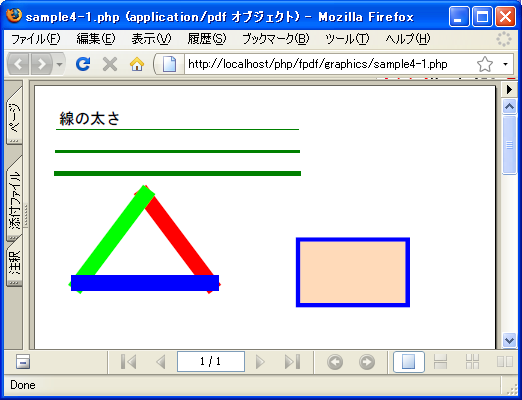
Task: Go to the Home page icon
Action: (137, 64)
